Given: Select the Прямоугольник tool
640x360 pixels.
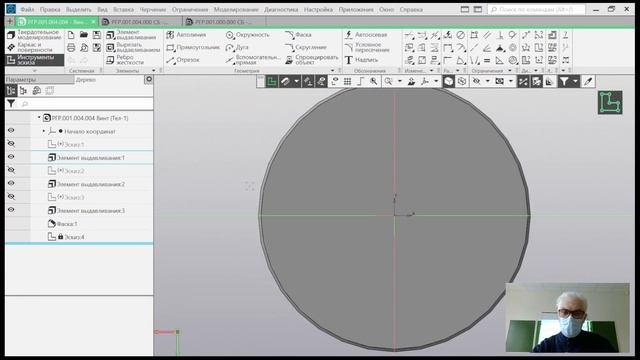Looking at the screenshot, I should (x=193, y=47).
